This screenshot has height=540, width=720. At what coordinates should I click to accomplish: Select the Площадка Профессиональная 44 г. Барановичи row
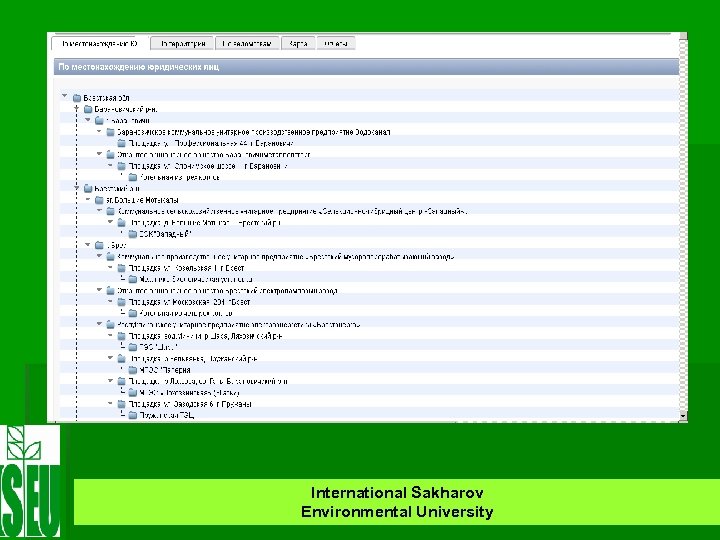pyautogui.click(x=211, y=143)
